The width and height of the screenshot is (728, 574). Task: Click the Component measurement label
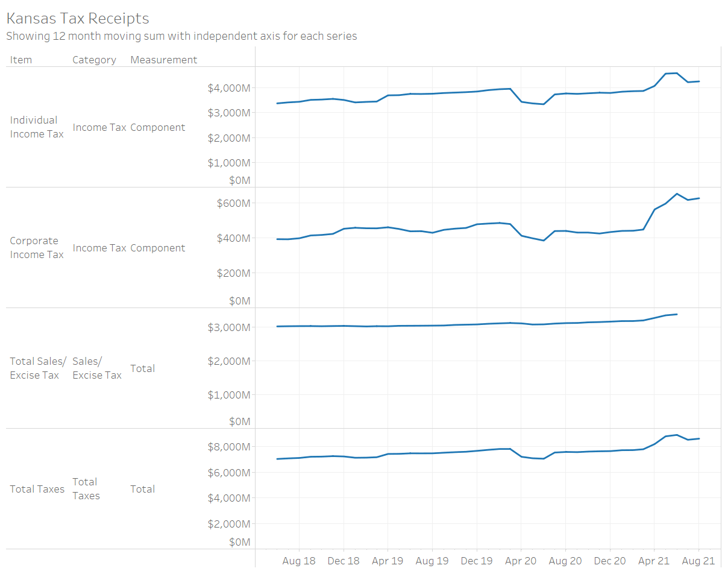(x=158, y=127)
